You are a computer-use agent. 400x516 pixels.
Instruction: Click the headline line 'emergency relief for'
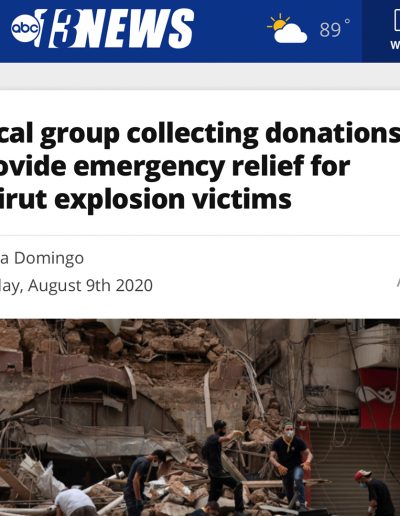click(212, 166)
